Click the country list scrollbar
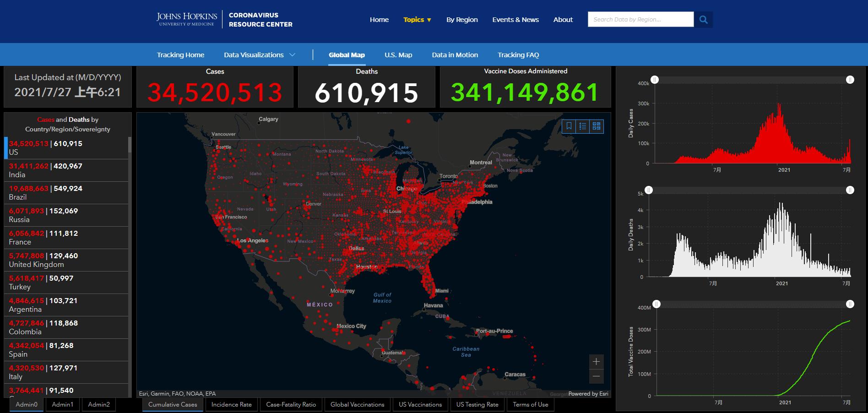The image size is (868, 413). coord(130,145)
